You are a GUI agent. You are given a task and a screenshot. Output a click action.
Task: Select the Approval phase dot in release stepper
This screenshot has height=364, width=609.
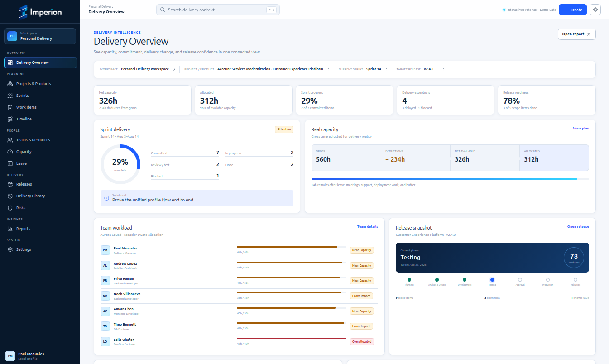tap(520, 280)
